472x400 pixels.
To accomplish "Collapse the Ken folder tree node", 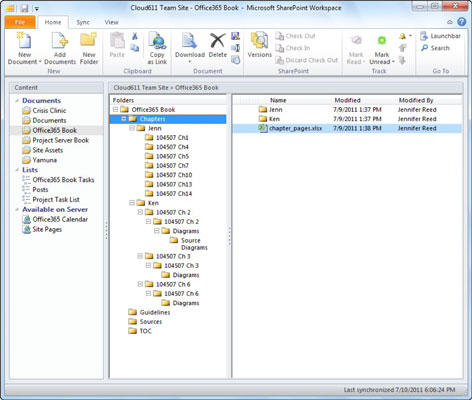I will tap(132, 203).
